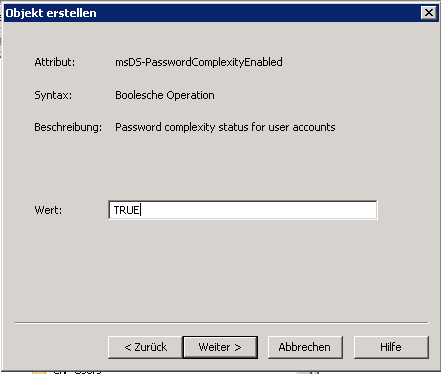Viewport: 441px width, 374px height.
Task: Click the Beschreibung: label
Action: click(x=68, y=127)
